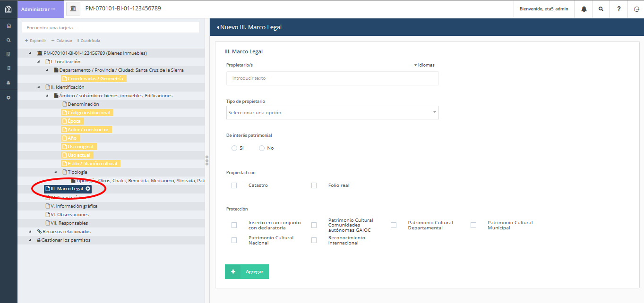Image resolution: width=644 pixels, height=303 pixels.
Task: Expand the Idiomas language selector
Action: click(x=424, y=65)
